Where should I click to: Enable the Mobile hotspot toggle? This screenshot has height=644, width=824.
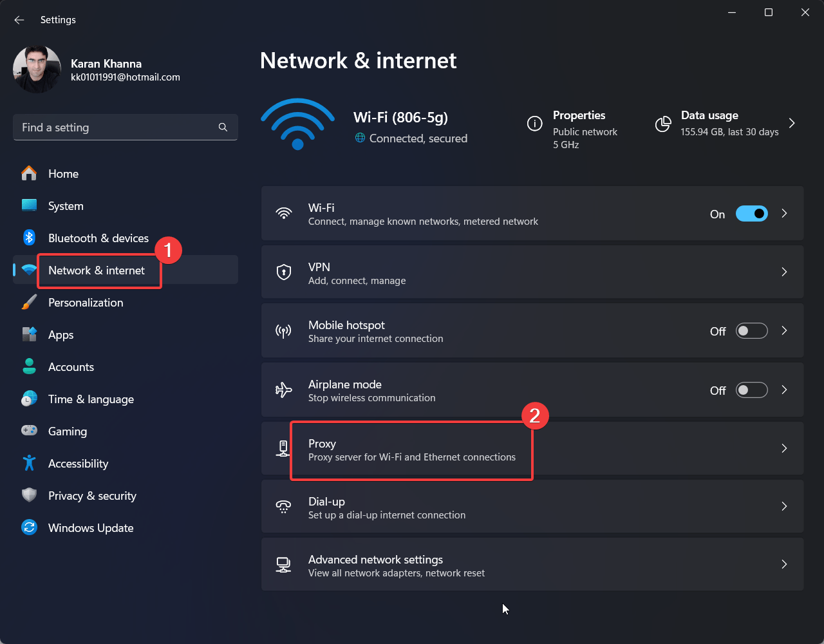click(751, 330)
